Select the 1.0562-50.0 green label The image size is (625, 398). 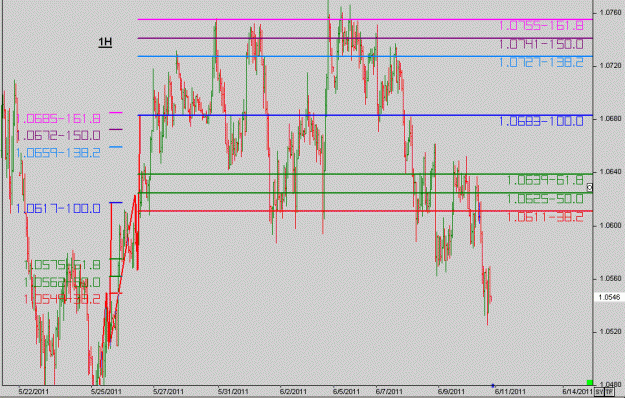tap(62, 282)
